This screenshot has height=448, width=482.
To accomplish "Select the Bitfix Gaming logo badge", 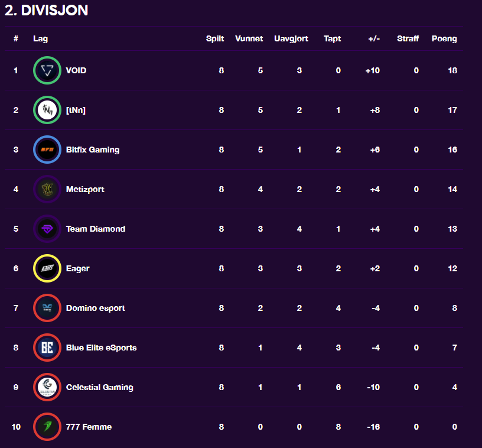I will [47, 150].
